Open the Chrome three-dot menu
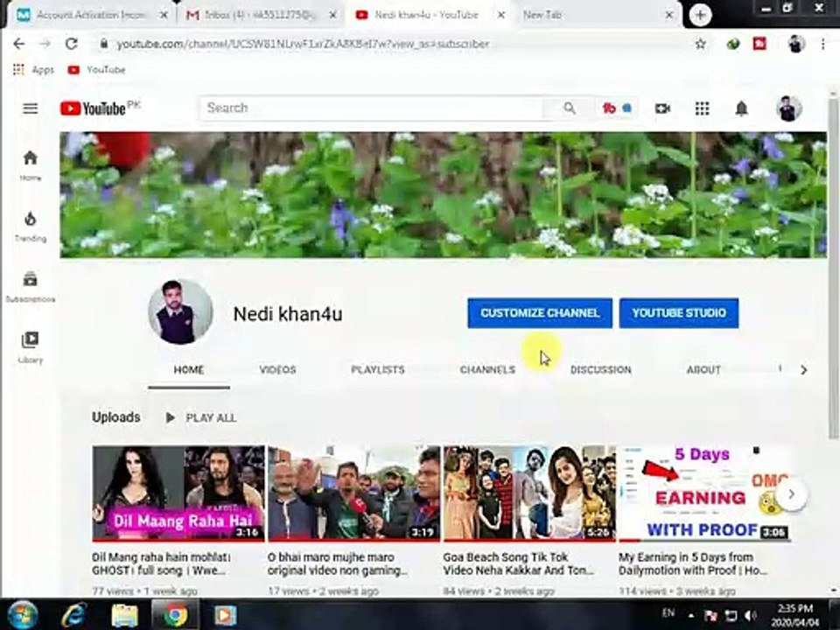This screenshot has width=840, height=630. coord(822,44)
